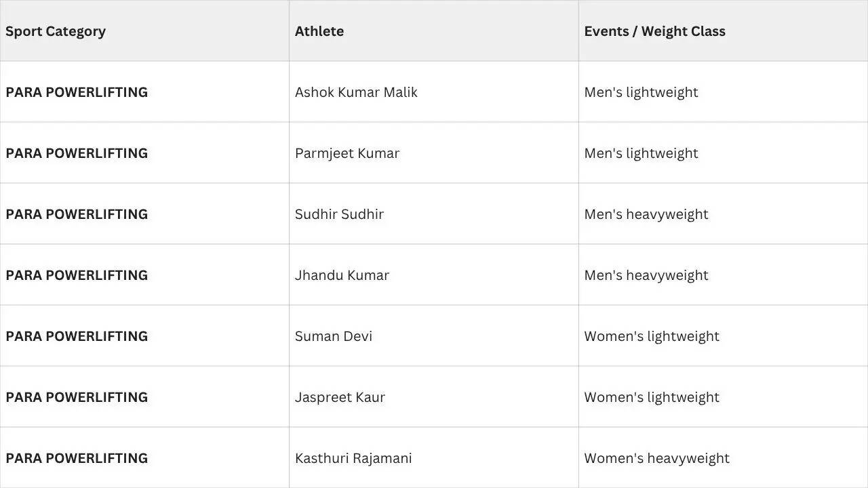The image size is (868, 488).
Task: Click the Sport Category column header
Action: point(144,30)
